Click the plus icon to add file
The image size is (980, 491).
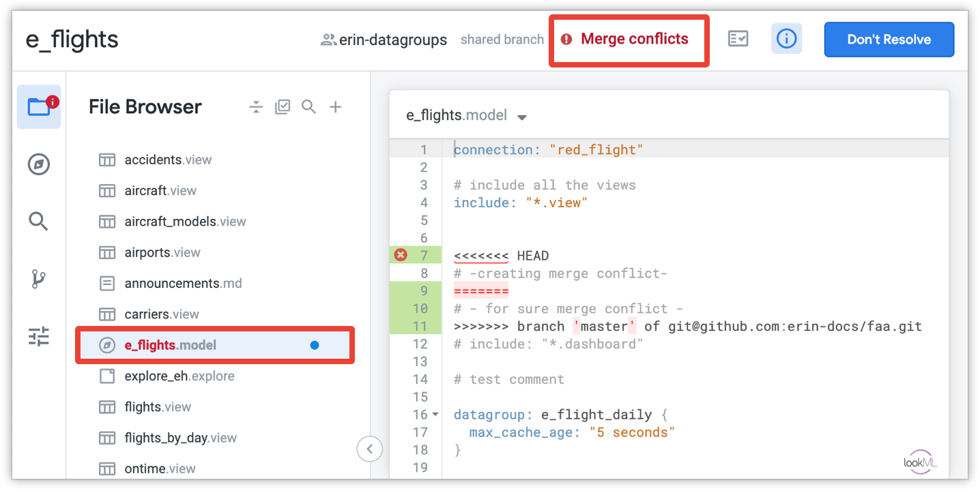point(336,107)
